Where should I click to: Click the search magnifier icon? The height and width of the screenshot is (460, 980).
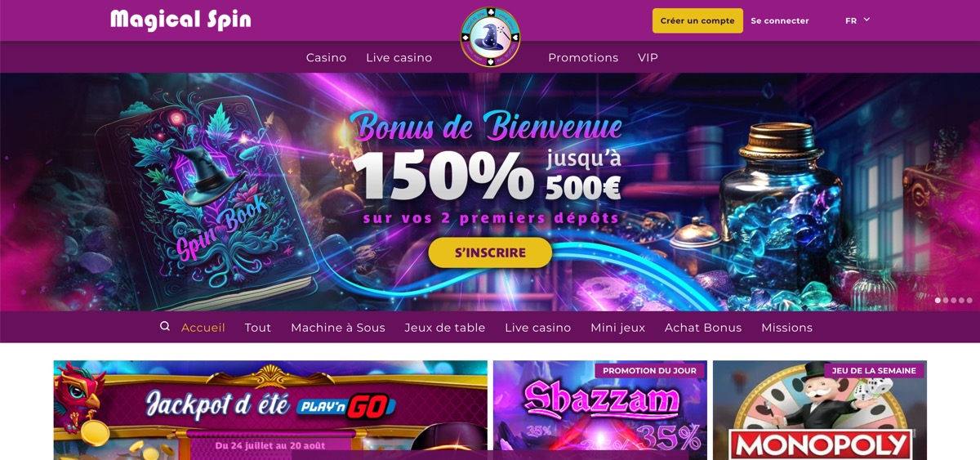click(x=165, y=326)
